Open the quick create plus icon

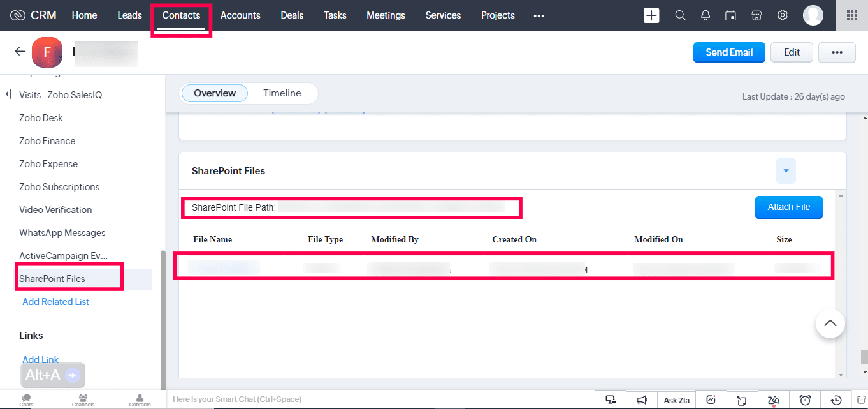click(651, 15)
